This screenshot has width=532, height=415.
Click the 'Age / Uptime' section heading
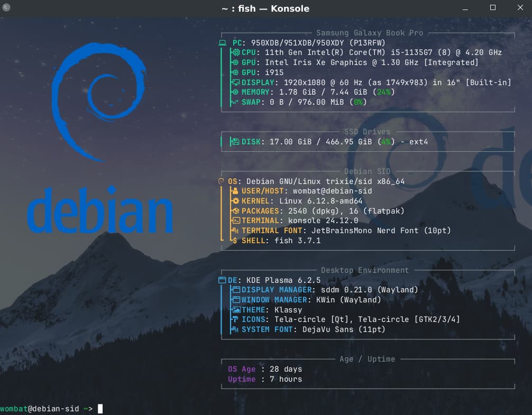[x=367, y=359]
